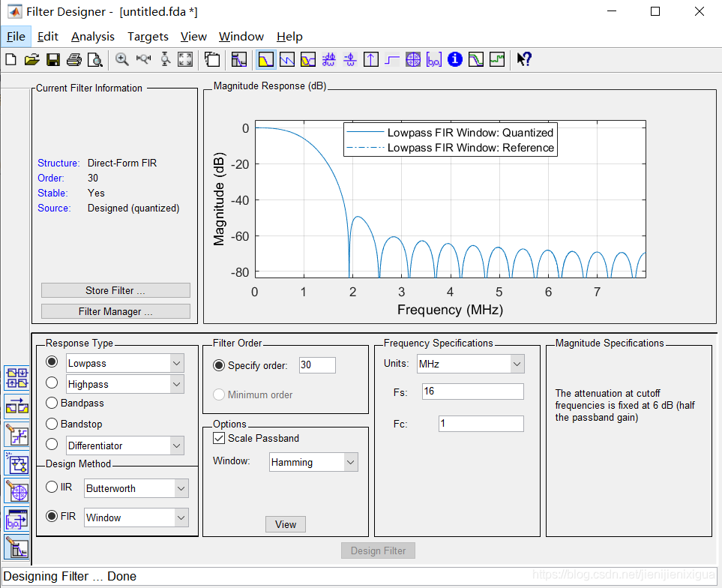722x588 pixels.
Task: Show the Phase Delay response
Action: (x=350, y=59)
